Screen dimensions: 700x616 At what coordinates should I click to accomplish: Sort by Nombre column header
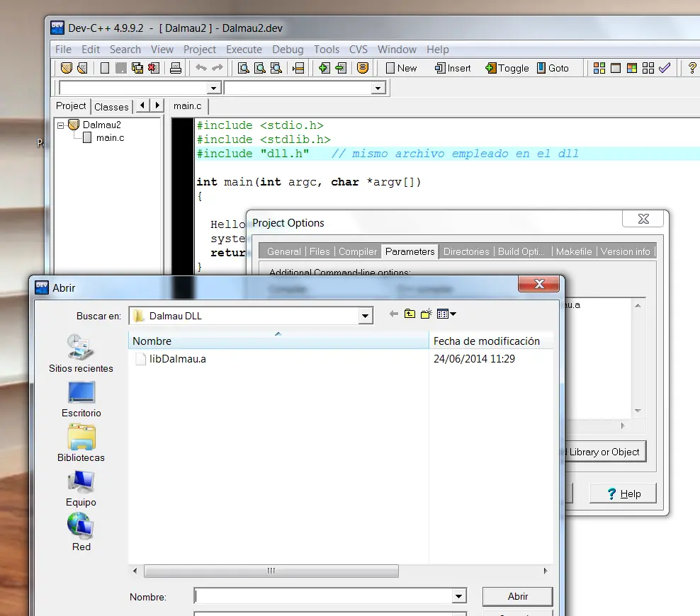click(x=278, y=341)
